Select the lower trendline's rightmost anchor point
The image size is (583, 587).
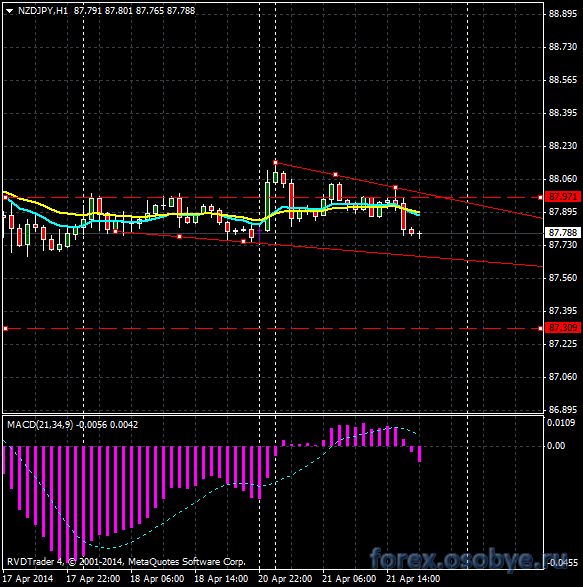coord(244,242)
